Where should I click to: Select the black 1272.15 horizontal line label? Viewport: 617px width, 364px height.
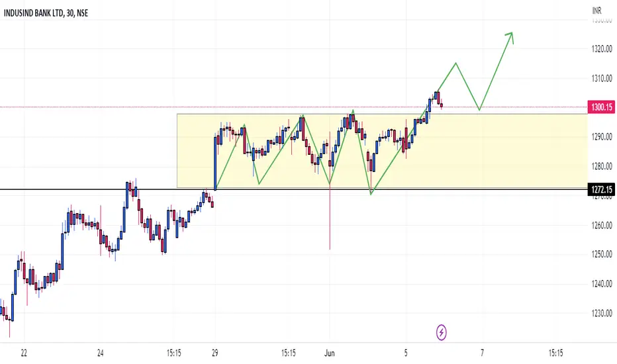pyautogui.click(x=601, y=190)
